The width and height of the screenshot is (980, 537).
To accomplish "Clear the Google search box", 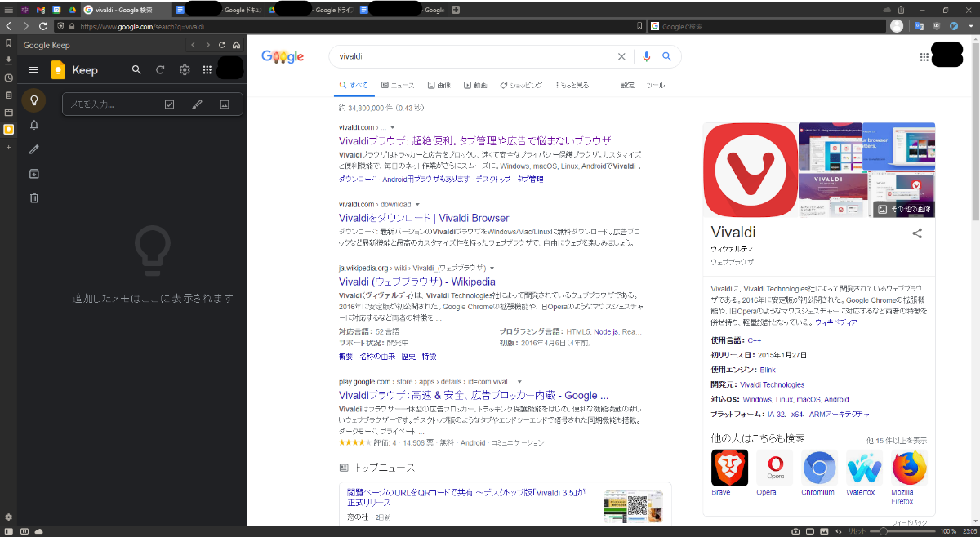I will (621, 56).
